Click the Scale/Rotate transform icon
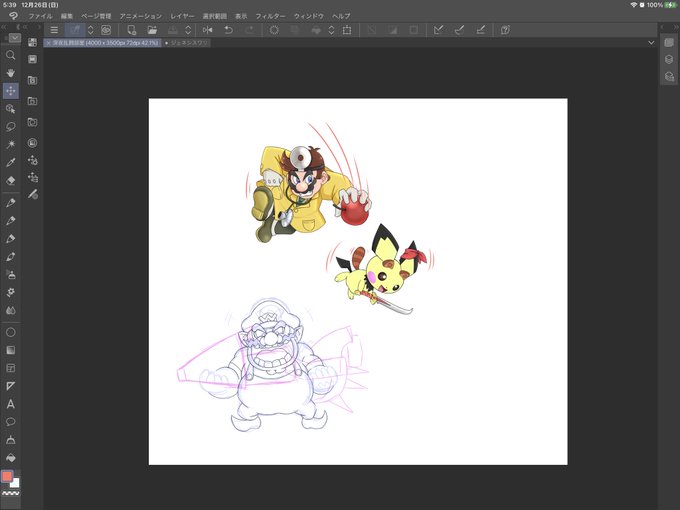This screenshot has height=510, width=680. (x=347, y=30)
